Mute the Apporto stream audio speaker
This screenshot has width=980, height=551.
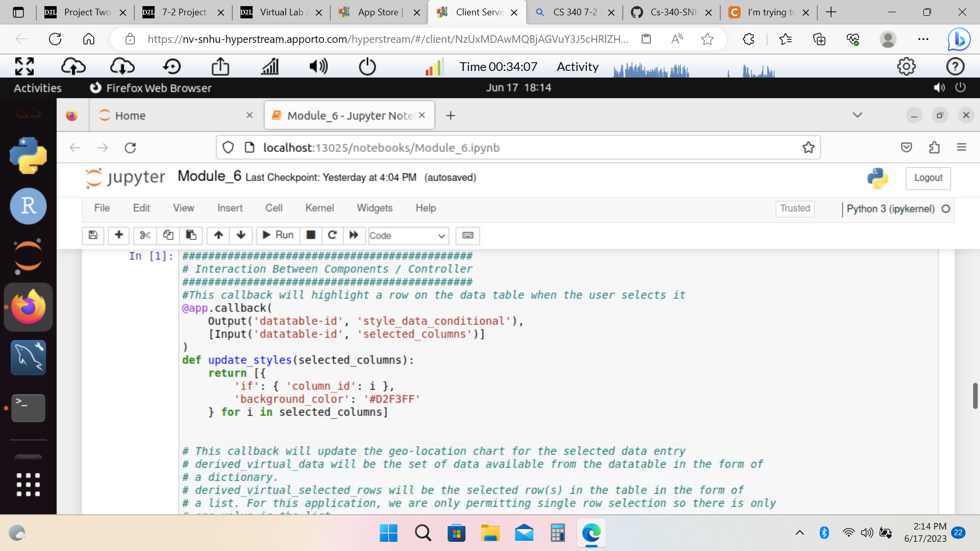(318, 66)
